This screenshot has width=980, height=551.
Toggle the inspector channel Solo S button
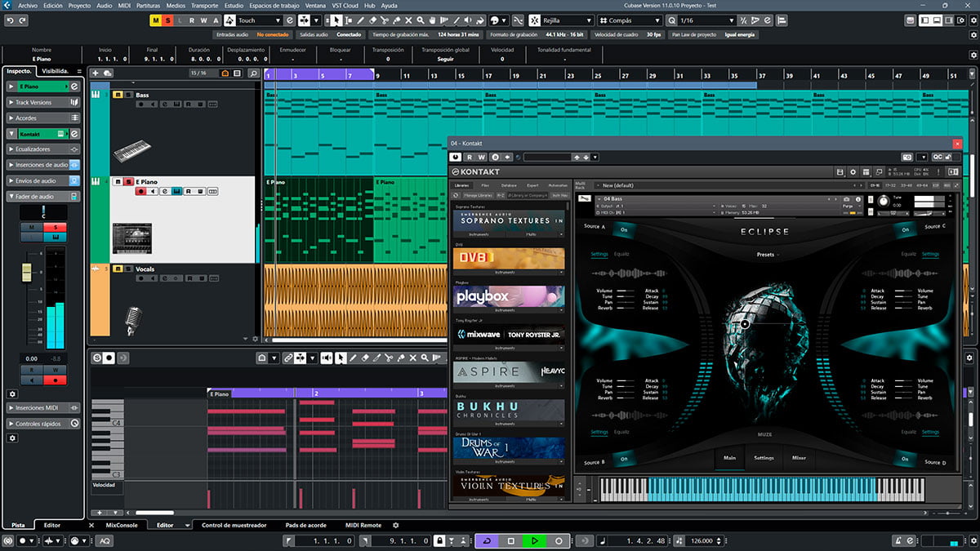tap(56, 226)
